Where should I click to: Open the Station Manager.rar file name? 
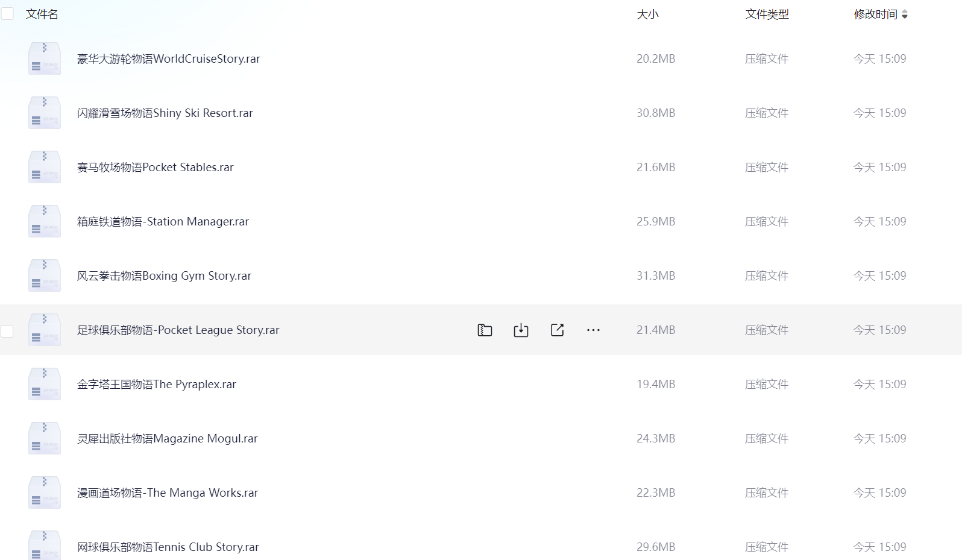[163, 221]
